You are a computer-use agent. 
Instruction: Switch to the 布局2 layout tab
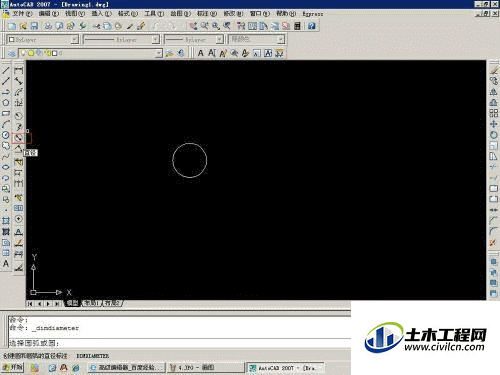(x=112, y=303)
